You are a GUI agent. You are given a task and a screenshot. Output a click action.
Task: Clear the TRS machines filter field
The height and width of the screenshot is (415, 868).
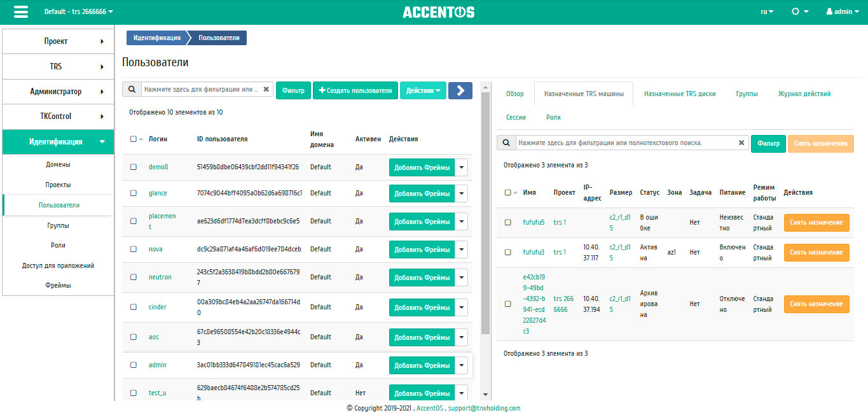point(741,143)
